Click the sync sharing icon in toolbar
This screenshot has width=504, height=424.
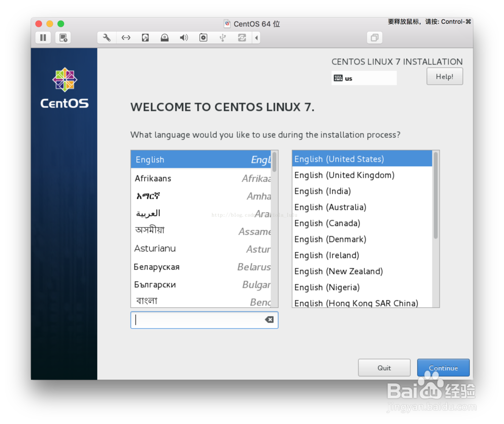click(242, 38)
